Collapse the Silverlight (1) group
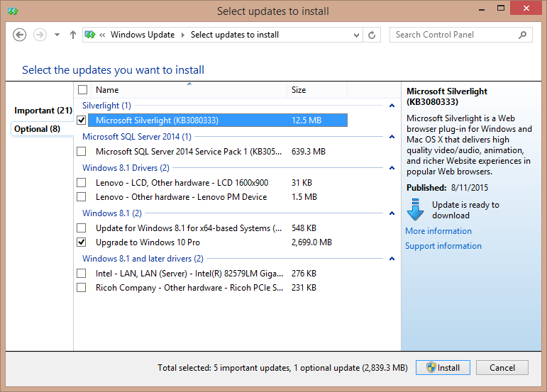 coord(392,106)
